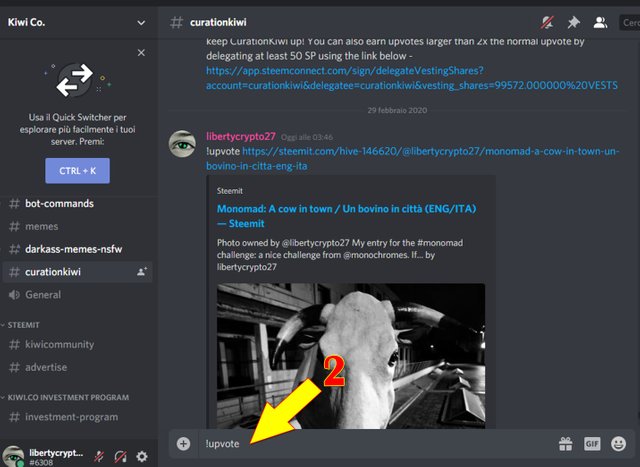Screen dimensions: 640x467
Task: Click the Oggi alle 03:46 timestamp
Action: tap(307, 137)
